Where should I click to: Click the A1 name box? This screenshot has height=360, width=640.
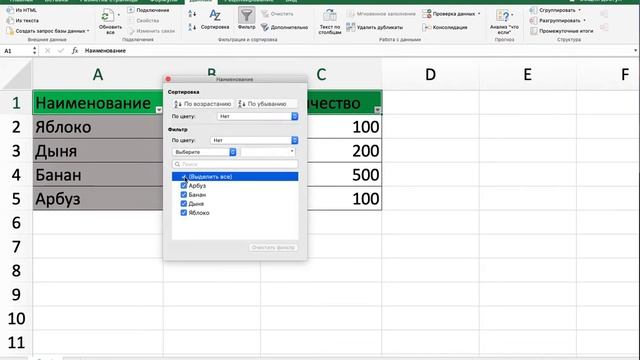(16, 51)
